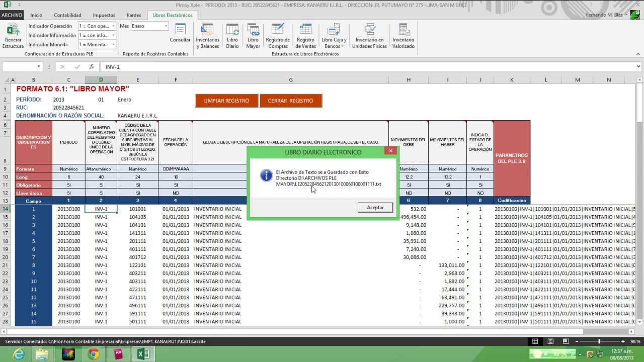Viewport: 644px width, 362px height.
Task: Click formula bar confirm checkmark icon
Action: pyautogui.click(x=77, y=67)
